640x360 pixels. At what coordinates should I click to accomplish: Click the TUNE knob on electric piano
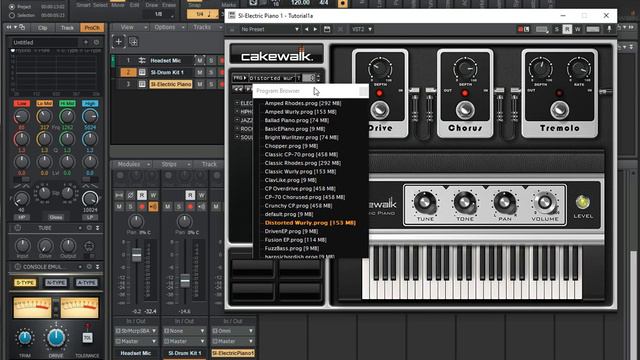(425, 202)
